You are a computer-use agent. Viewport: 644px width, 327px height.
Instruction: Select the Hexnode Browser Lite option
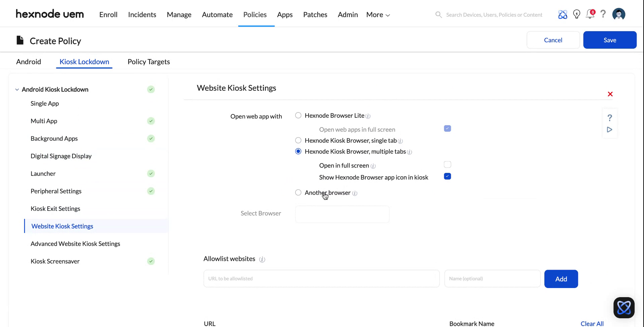[x=298, y=115]
